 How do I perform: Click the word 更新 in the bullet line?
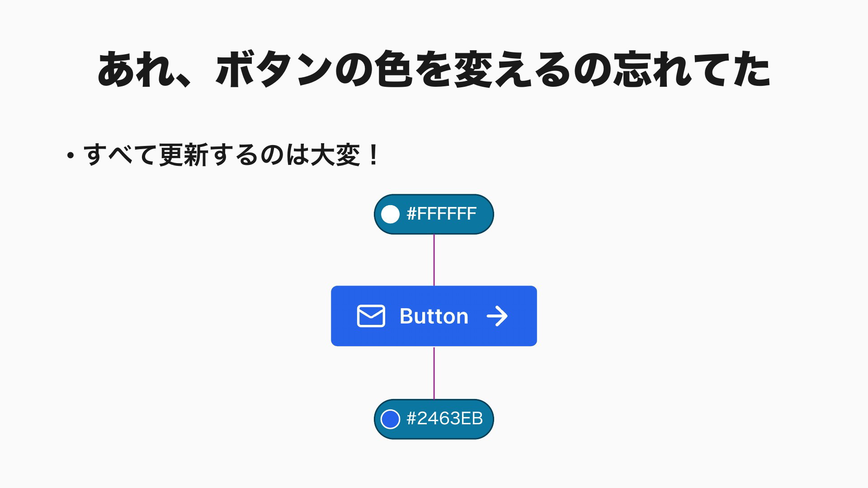tap(183, 155)
